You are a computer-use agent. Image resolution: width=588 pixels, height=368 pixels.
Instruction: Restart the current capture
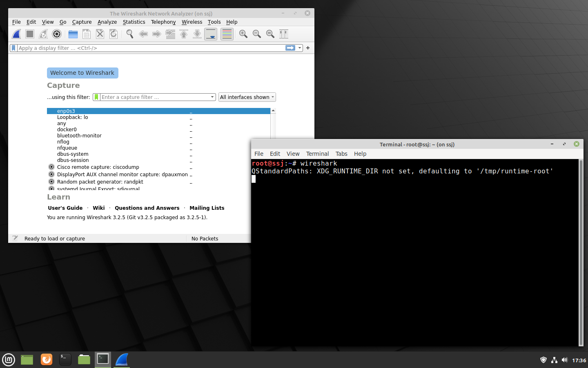43,34
